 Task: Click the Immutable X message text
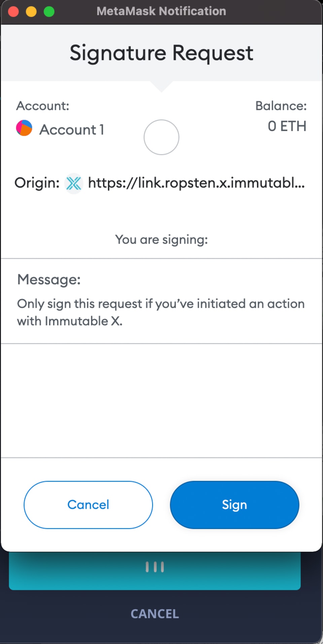(161, 312)
